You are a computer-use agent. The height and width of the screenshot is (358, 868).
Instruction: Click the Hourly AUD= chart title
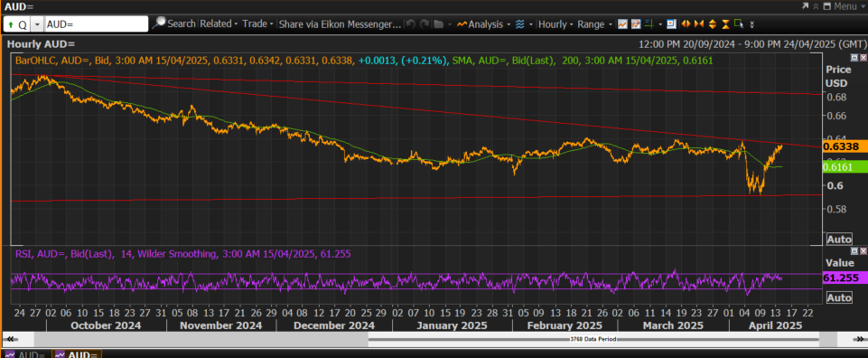pyautogui.click(x=42, y=43)
